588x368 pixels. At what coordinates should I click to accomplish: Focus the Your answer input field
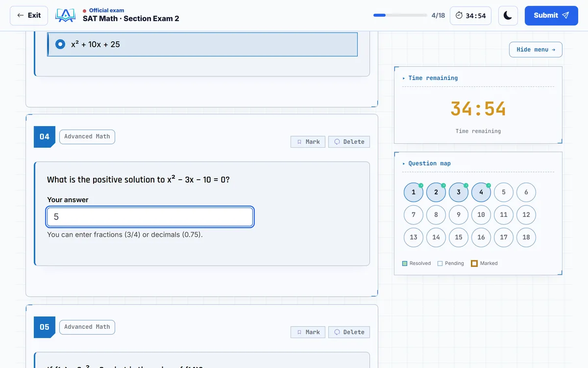click(150, 217)
